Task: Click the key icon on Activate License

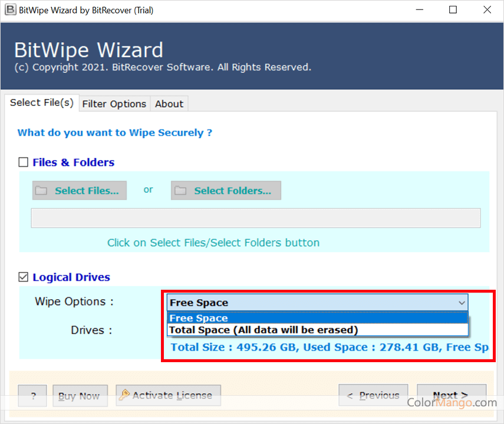Action: pyautogui.click(x=124, y=395)
